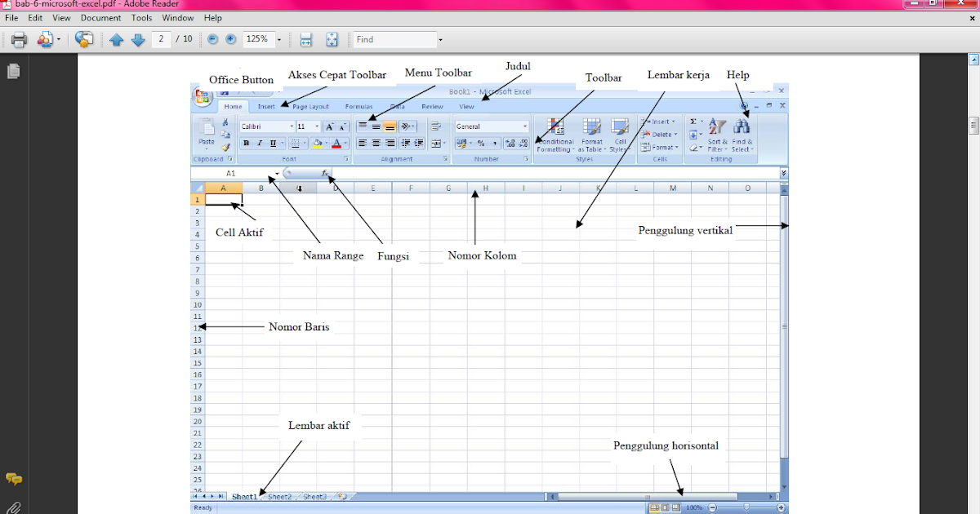The width and height of the screenshot is (980, 514).
Task: Open the Find box dropdown arrow
Action: [440, 39]
